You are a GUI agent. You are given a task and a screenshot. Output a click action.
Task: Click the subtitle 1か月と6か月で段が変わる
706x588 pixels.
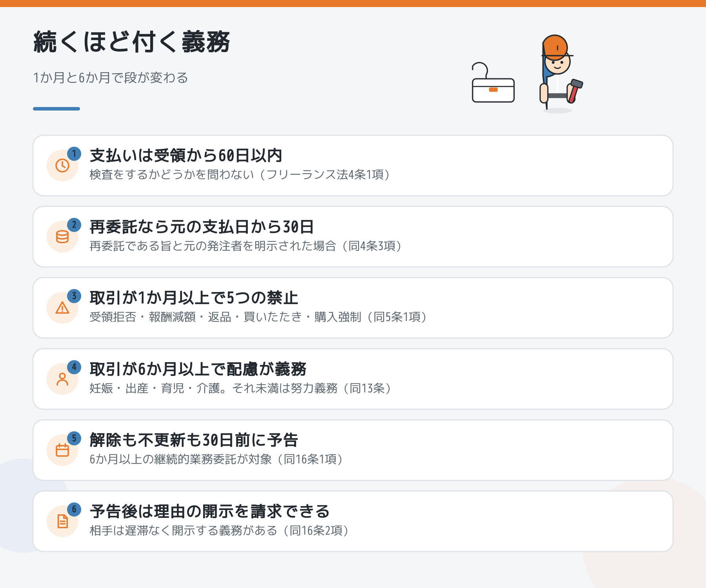[x=111, y=78]
